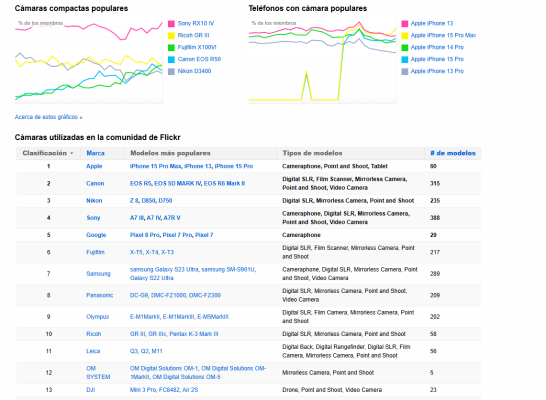Click green Apple iPhone 14 Pro color swatch

405,47
